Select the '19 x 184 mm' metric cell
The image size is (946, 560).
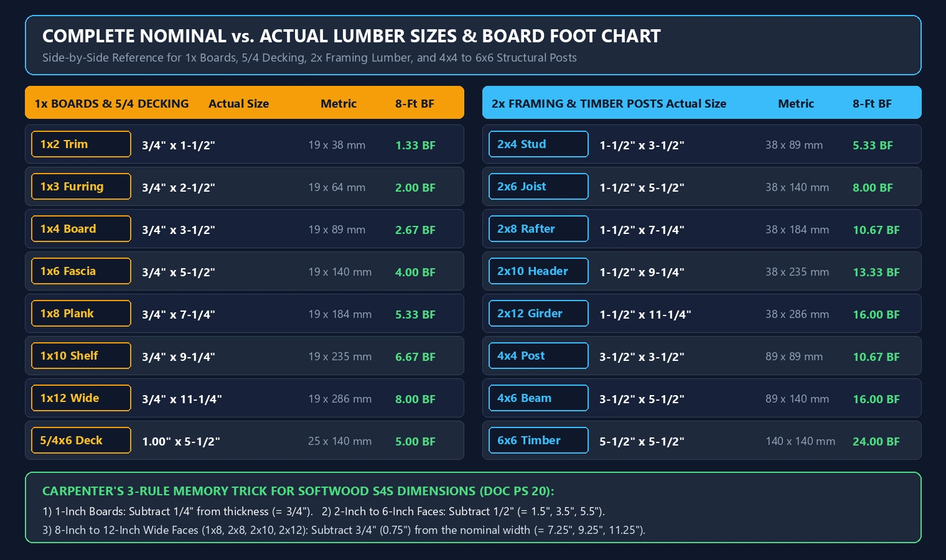click(340, 314)
